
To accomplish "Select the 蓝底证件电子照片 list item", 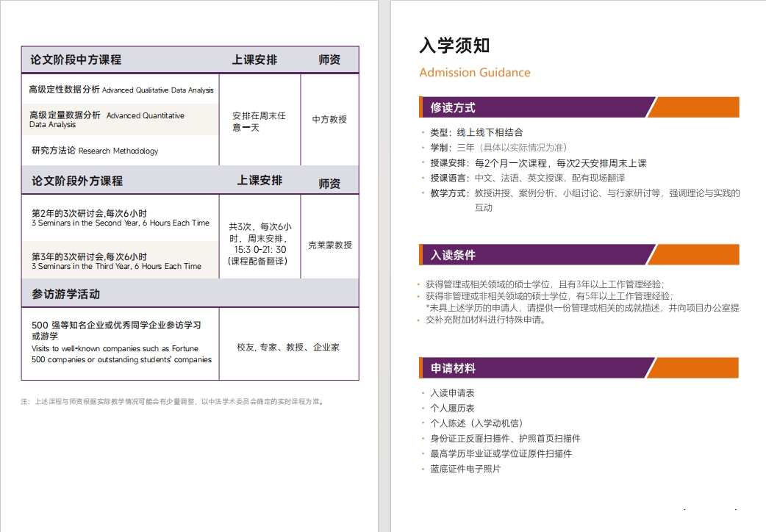I will pos(465,469).
